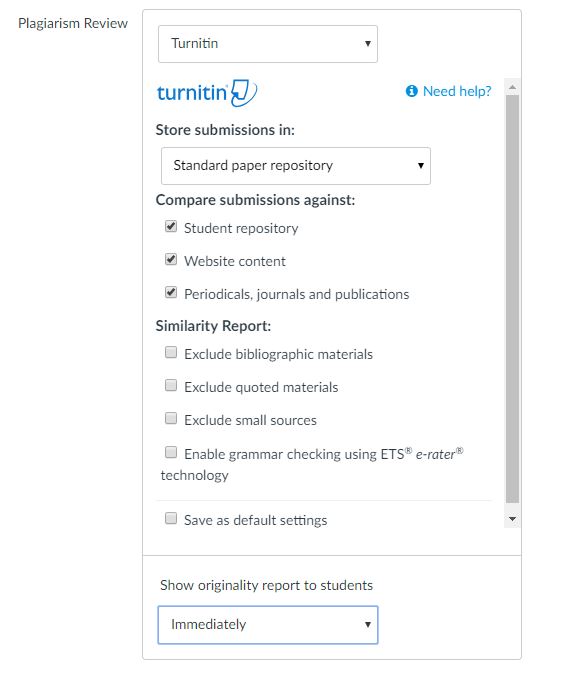Click the info icon beside Need help
This screenshot has height=673, width=569.
click(x=412, y=91)
